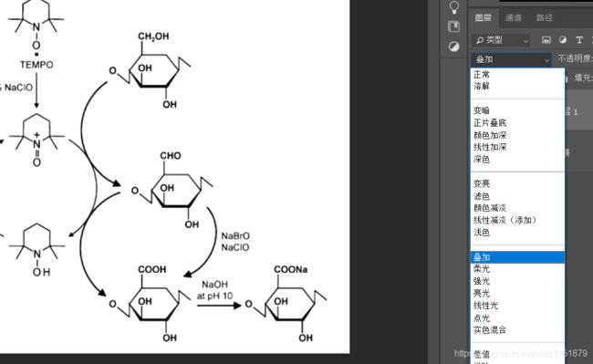This screenshot has height=364, width=593.
Task: Click the 填充 fill label
Action: [x=584, y=78]
